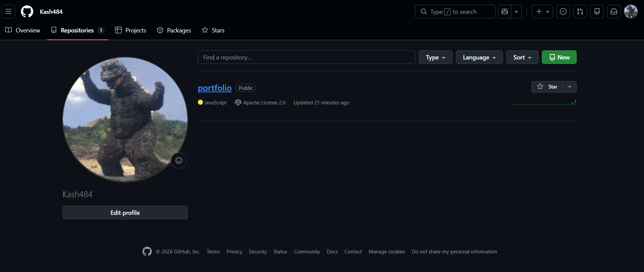Click the footer GitHub logo
This screenshot has width=644, height=272.
pyautogui.click(x=147, y=251)
